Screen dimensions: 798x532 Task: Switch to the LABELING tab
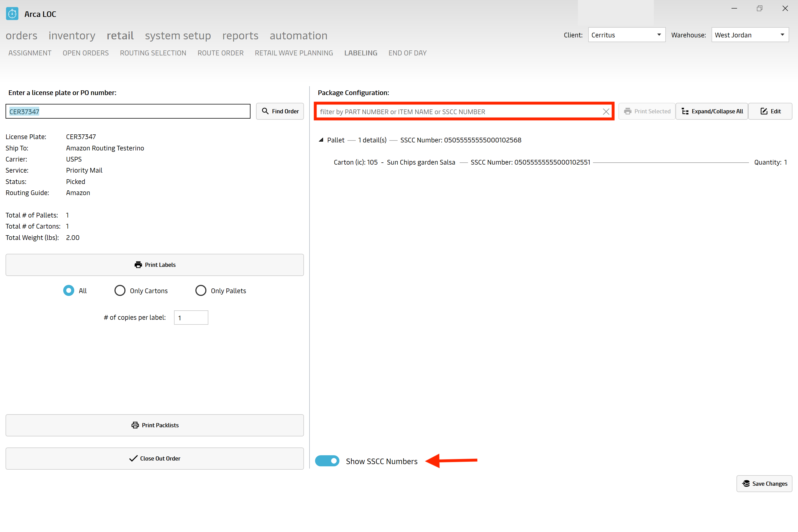[x=361, y=53]
